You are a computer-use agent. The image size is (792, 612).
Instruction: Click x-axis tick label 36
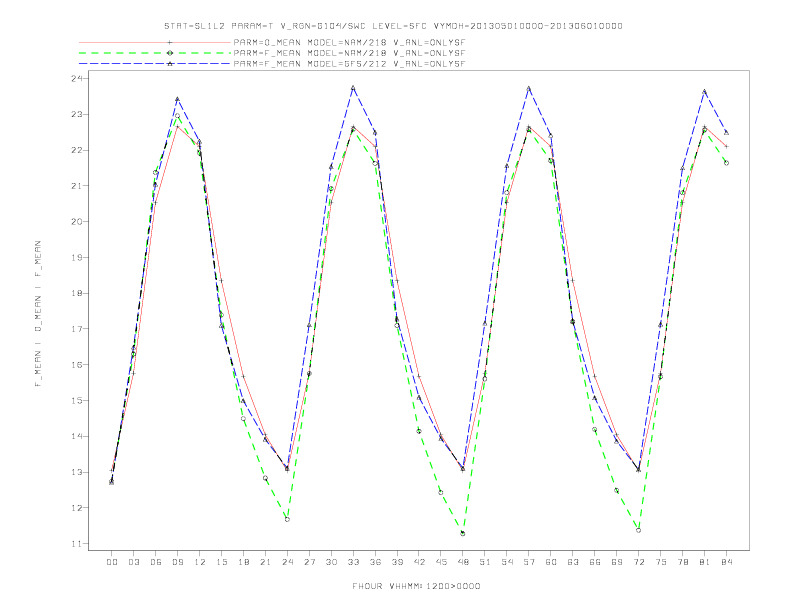point(375,562)
